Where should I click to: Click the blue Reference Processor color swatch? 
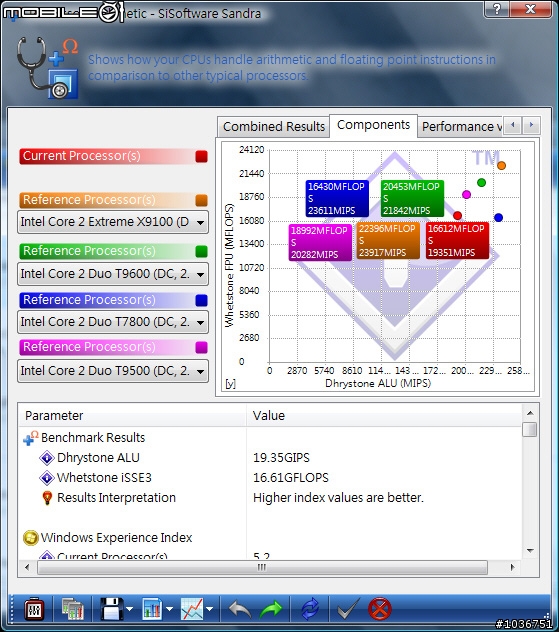[202, 300]
